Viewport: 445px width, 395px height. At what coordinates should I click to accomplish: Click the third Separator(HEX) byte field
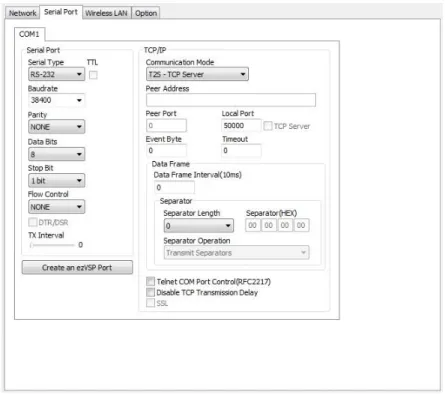click(285, 225)
